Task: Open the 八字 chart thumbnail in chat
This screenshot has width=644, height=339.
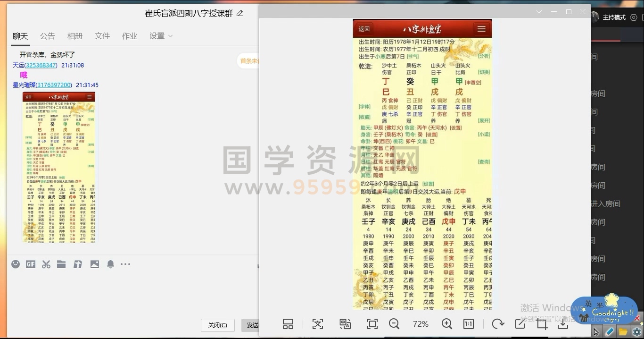Action: [59, 167]
